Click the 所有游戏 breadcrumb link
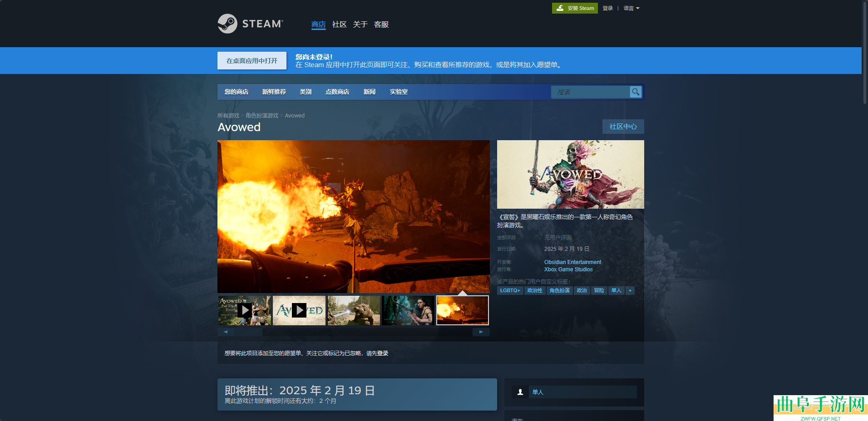 [x=228, y=116]
